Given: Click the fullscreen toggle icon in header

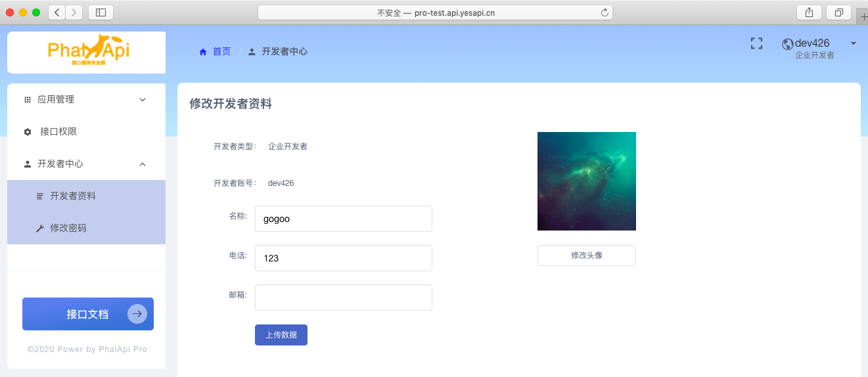Looking at the screenshot, I should [x=756, y=43].
